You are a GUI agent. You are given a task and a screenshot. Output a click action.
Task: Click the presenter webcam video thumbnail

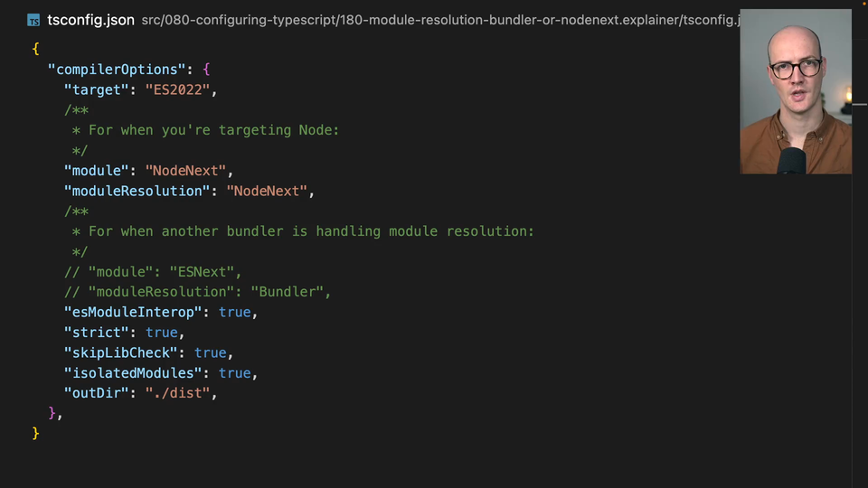click(795, 91)
